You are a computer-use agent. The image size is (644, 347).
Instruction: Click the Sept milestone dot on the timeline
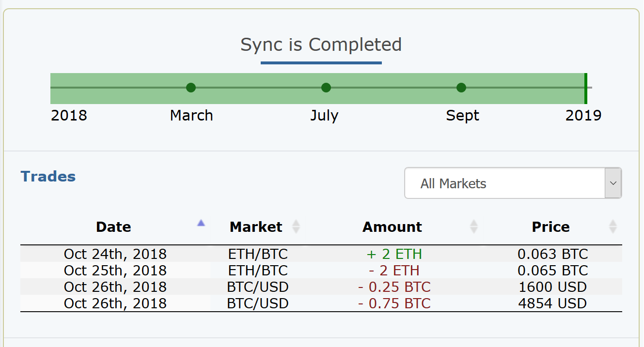[461, 88]
